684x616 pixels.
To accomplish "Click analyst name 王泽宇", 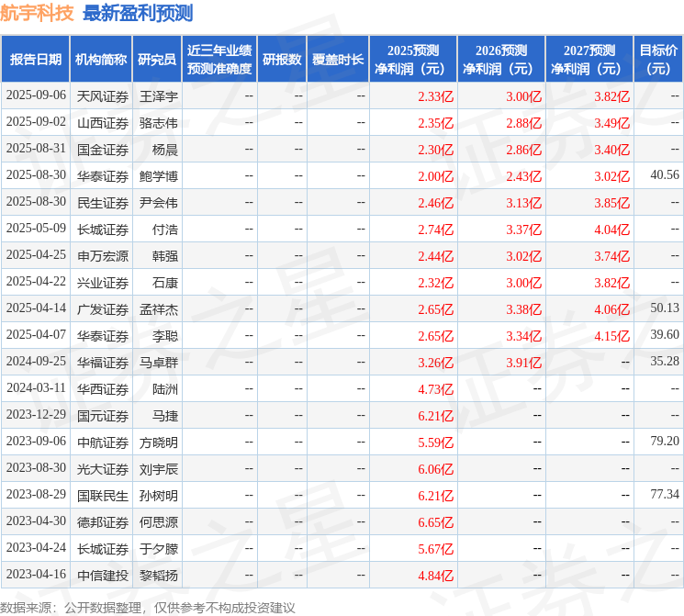I will (x=158, y=96).
